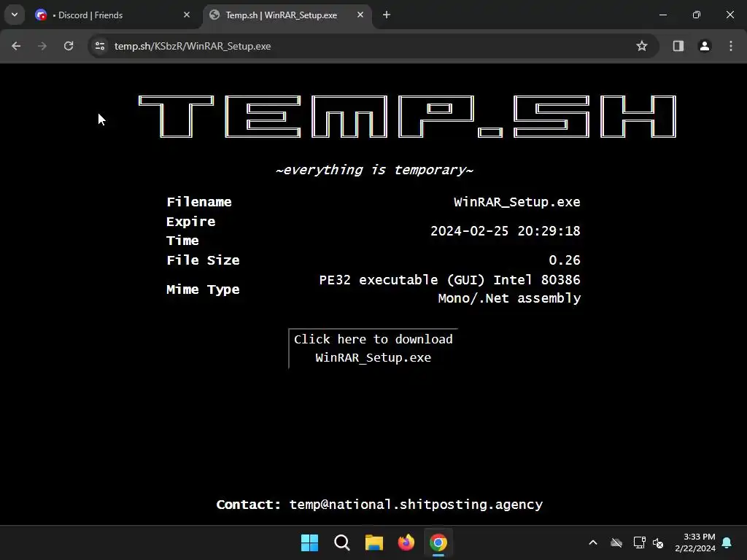This screenshot has width=747, height=560.
Task: Bookmark this page with the star icon
Action: click(642, 46)
